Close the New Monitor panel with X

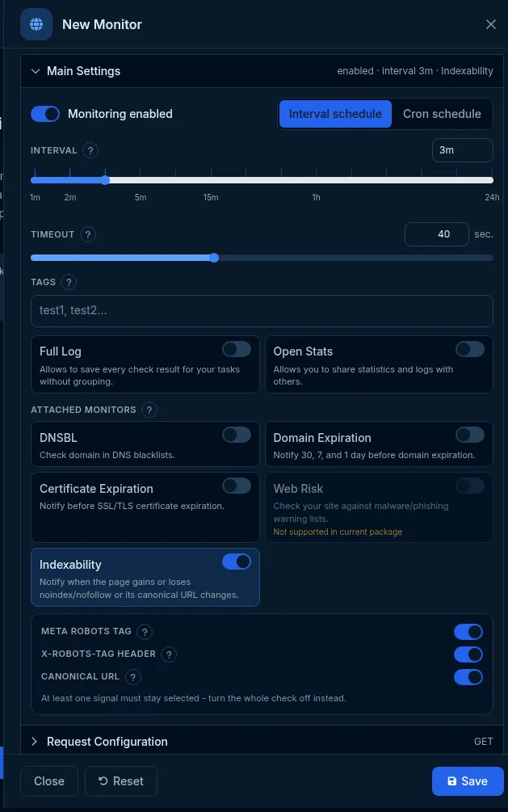[490, 24]
